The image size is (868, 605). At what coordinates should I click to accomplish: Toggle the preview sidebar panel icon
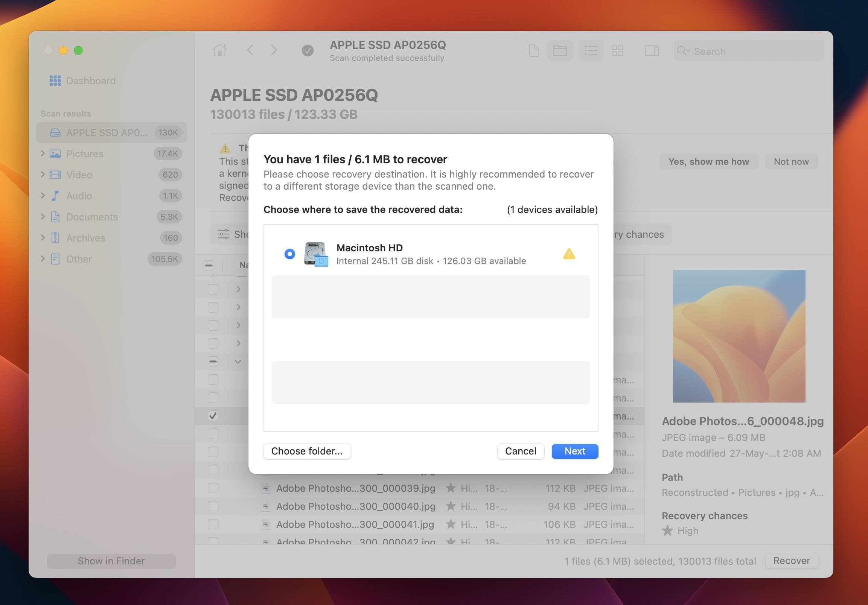[x=652, y=51]
